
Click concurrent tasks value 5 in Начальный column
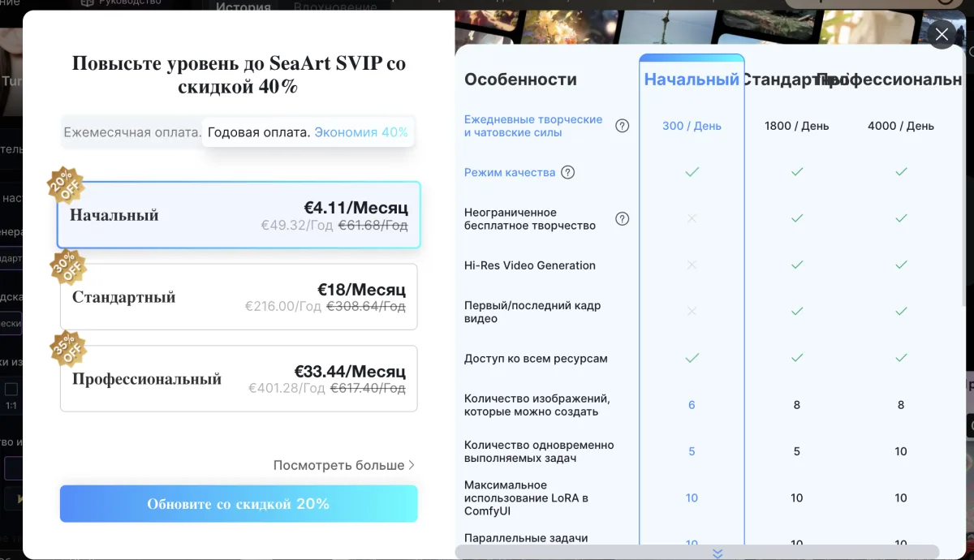pyautogui.click(x=692, y=451)
